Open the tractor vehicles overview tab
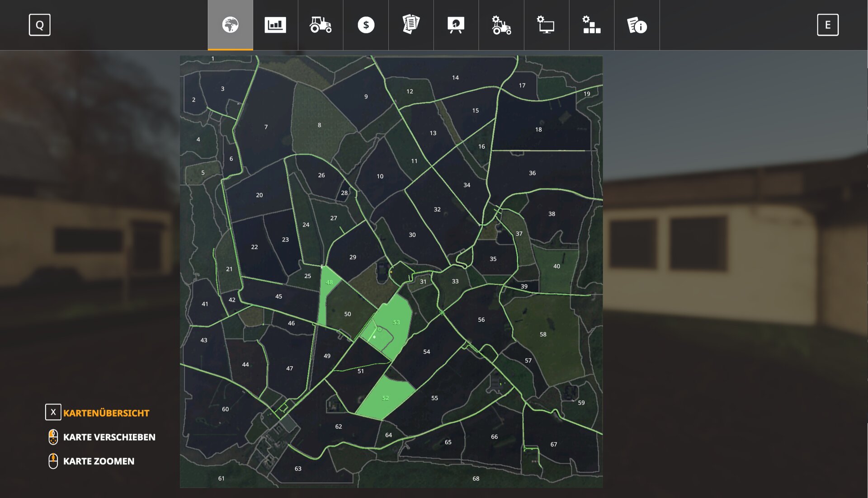 click(x=321, y=25)
